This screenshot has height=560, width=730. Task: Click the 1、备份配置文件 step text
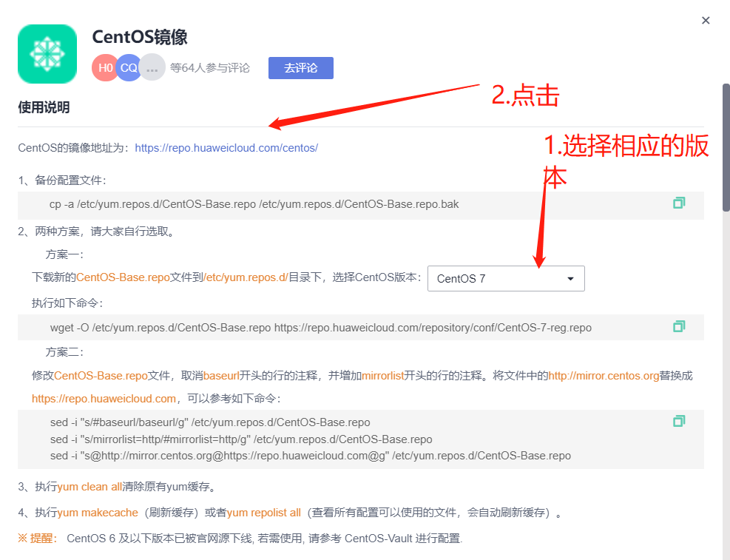pyautogui.click(x=62, y=181)
